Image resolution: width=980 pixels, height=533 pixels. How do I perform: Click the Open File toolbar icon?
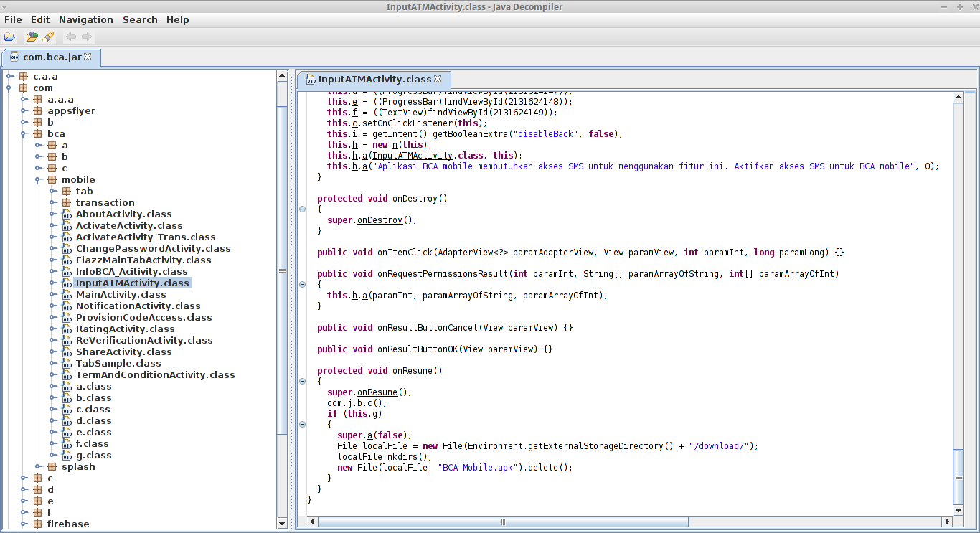(x=9, y=37)
